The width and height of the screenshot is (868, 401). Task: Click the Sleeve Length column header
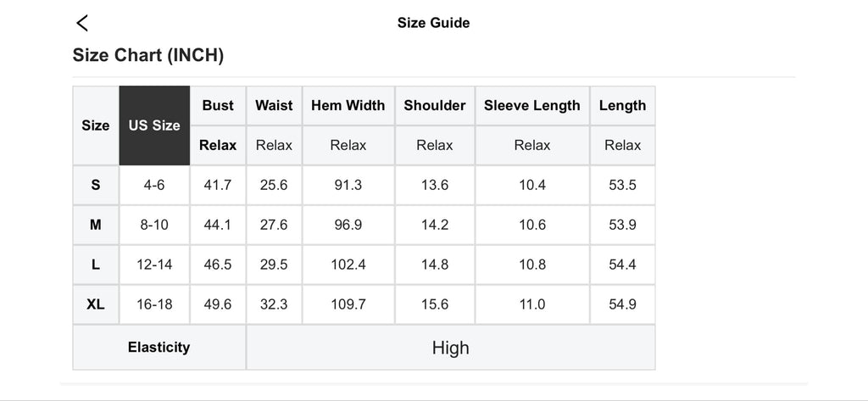click(x=532, y=106)
